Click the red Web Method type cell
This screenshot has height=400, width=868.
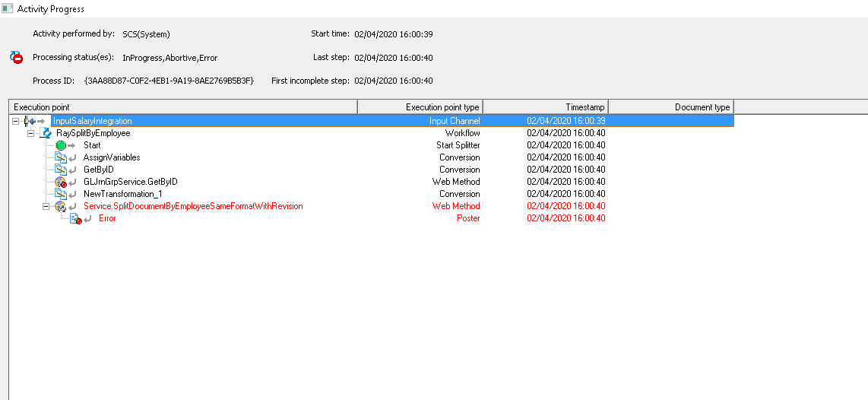click(x=456, y=206)
